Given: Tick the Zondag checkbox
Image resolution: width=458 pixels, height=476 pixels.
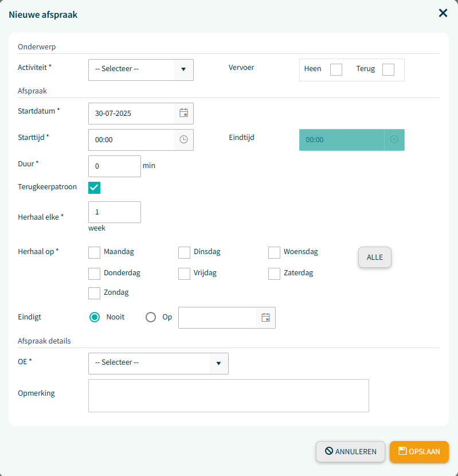Looking at the screenshot, I should [94, 293].
